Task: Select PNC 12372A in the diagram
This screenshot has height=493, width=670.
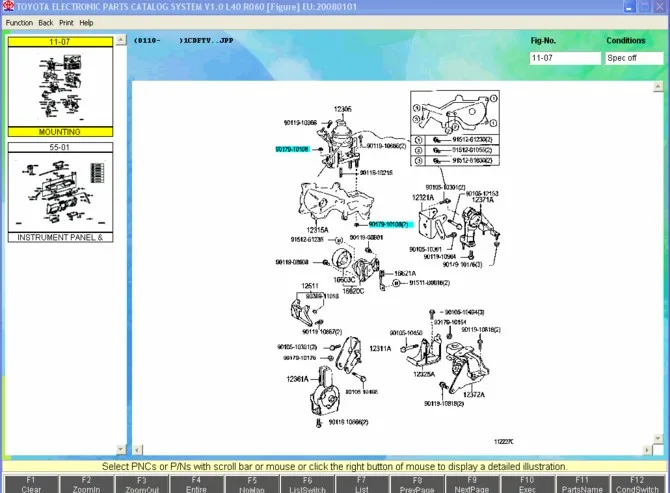Action: click(x=474, y=395)
